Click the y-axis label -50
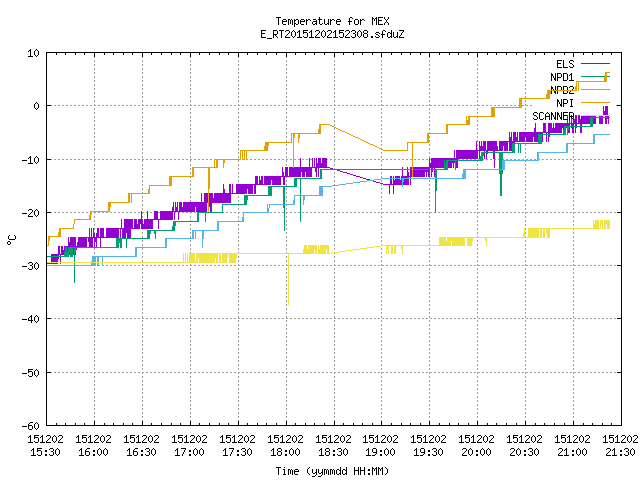This screenshot has height=480, width=640. tap(31, 373)
